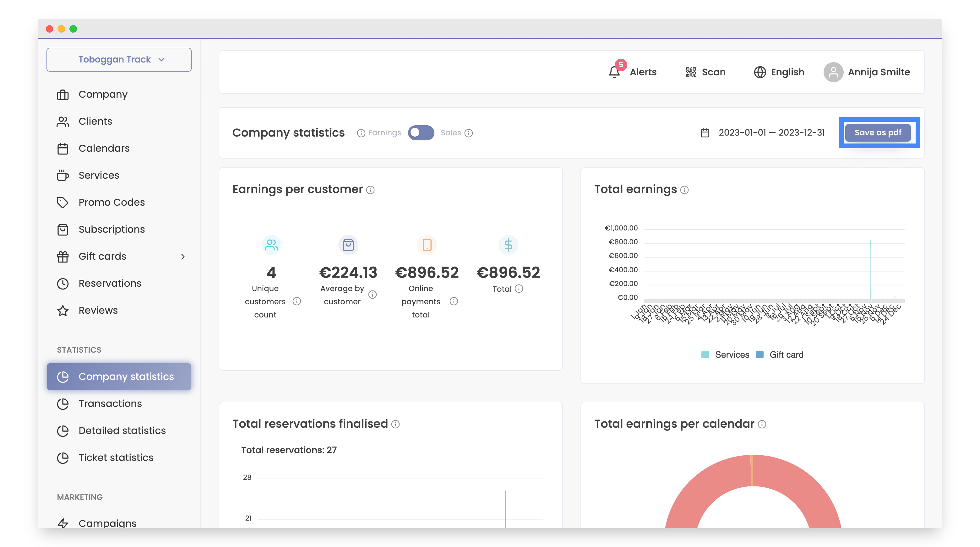Click the calendar date range icon
Image resolution: width=980 pixels, height=547 pixels.
(705, 133)
